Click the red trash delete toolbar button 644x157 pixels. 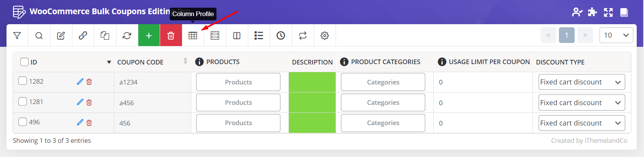[x=171, y=36]
